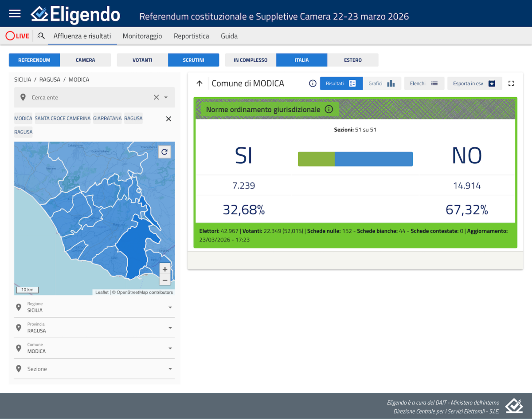This screenshot has width=532, height=419.
Task: Open info icon next to Comune di MODICA
Action: tap(313, 83)
